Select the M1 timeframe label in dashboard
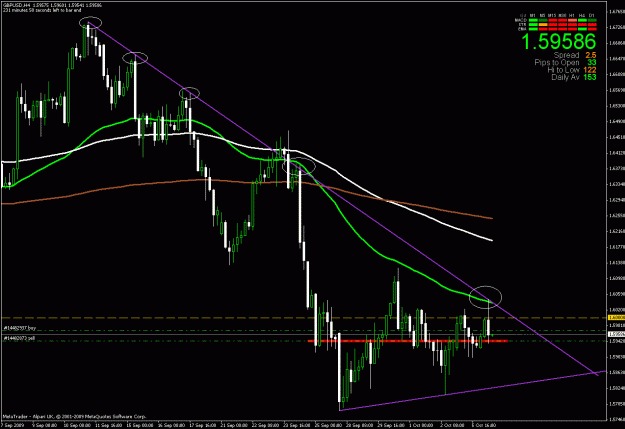Image resolution: width=625 pixels, height=429 pixels. (533, 16)
